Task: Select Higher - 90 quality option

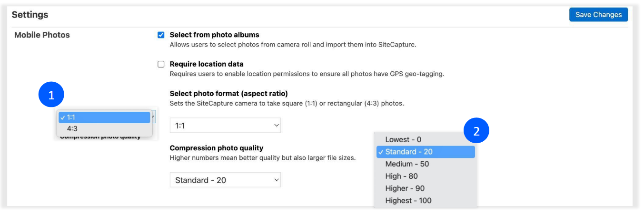Action: click(x=405, y=188)
